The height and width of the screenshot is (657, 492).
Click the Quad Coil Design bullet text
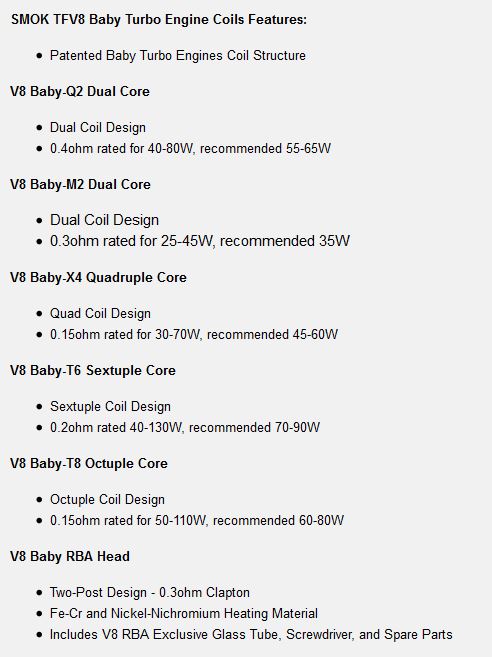100,314
